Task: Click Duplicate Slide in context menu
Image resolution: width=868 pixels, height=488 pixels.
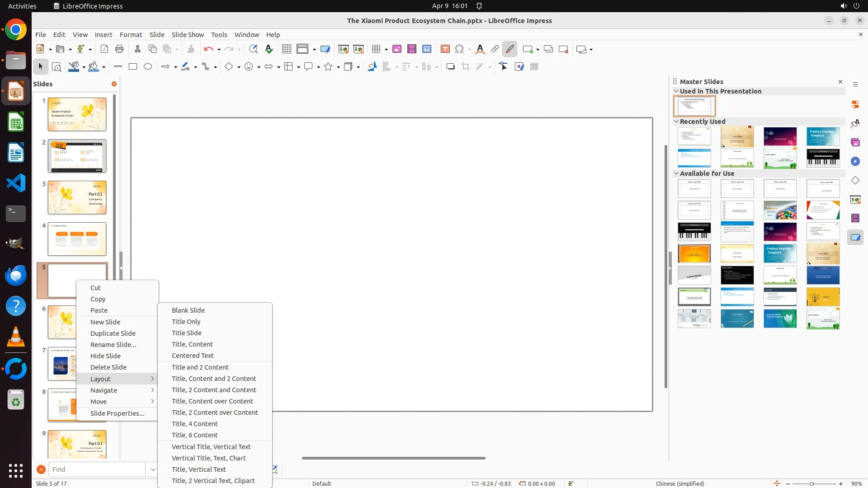Action: pos(113,333)
